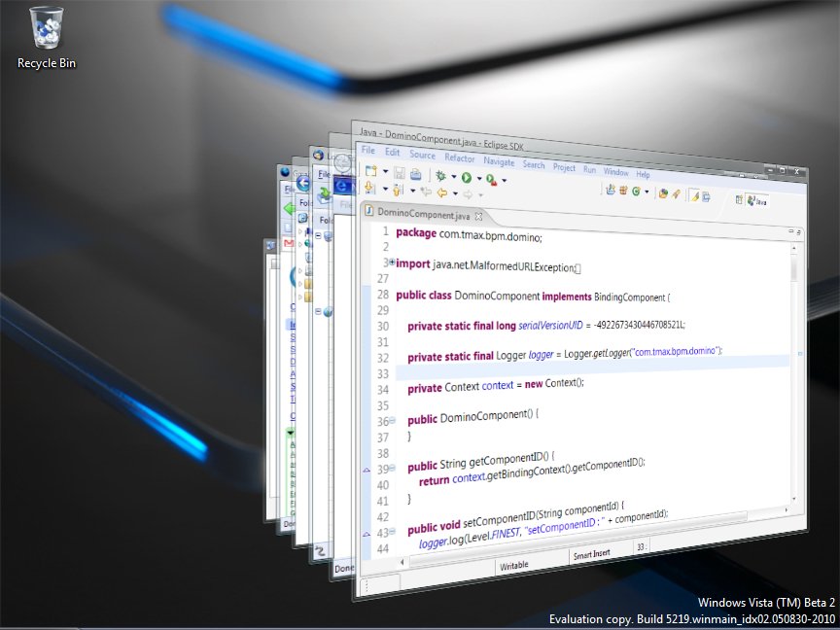Open the Recycle Bin desktop icon
The height and width of the screenshot is (630, 840).
pyautogui.click(x=46, y=38)
